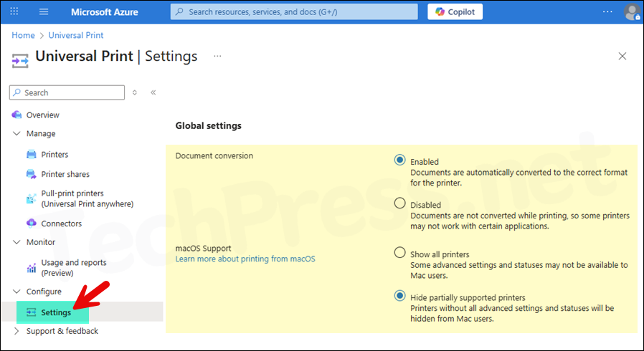Open Usage and reports (Preview)
Screen dimensions: 644x351
(x=74, y=268)
